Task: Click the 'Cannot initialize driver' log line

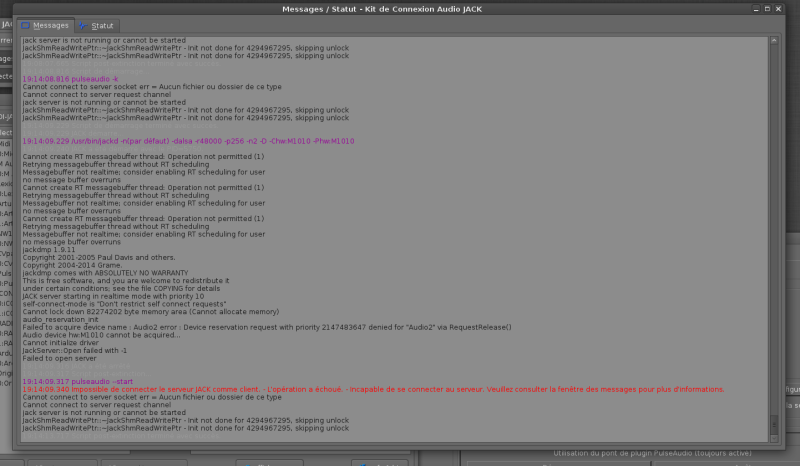Action: (60, 342)
